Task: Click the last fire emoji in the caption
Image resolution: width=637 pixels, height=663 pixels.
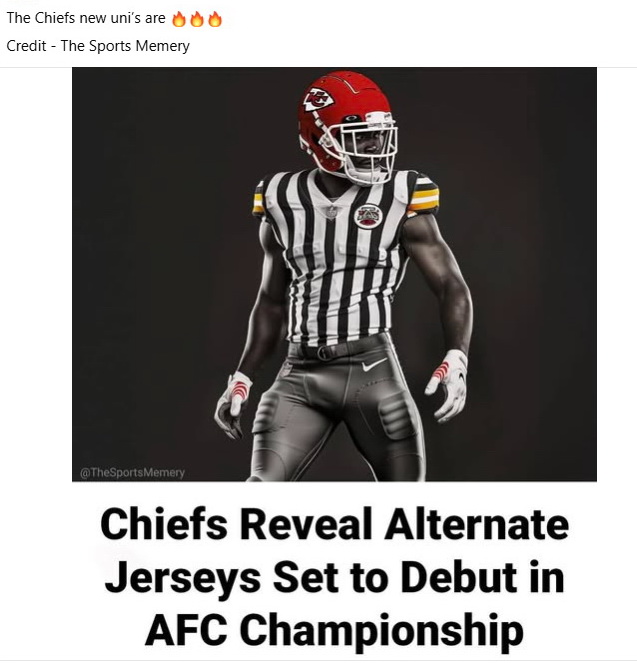Action: [x=215, y=19]
